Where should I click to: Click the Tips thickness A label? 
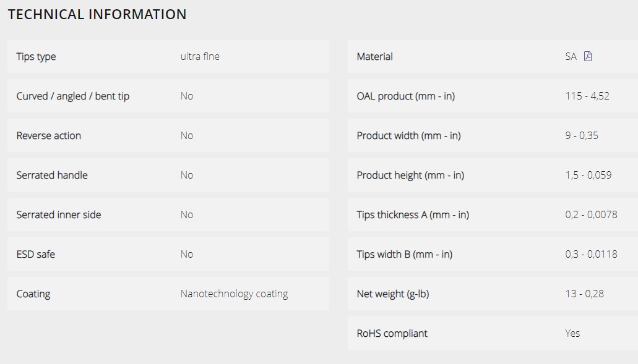click(413, 215)
